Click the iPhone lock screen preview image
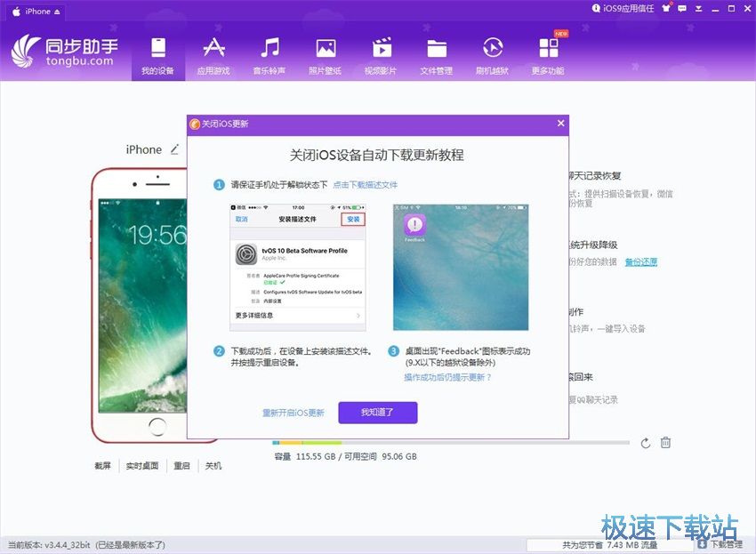 [x=142, y=306]
